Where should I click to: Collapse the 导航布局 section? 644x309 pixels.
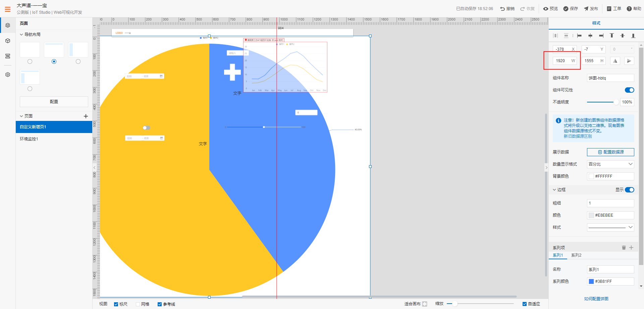[x=21, y=35]
